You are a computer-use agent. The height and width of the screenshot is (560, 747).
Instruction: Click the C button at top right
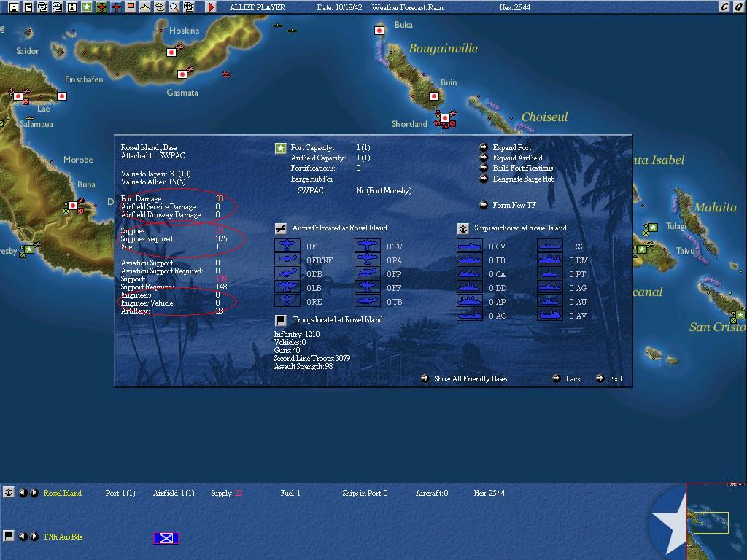tap(724, 7)
